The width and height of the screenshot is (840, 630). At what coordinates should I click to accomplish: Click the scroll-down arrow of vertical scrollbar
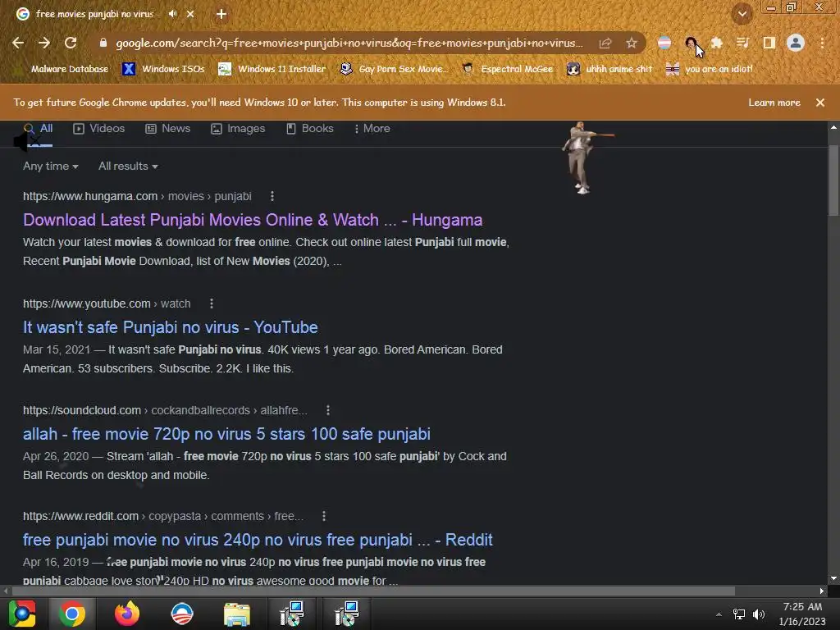click(x=833, y=578)
